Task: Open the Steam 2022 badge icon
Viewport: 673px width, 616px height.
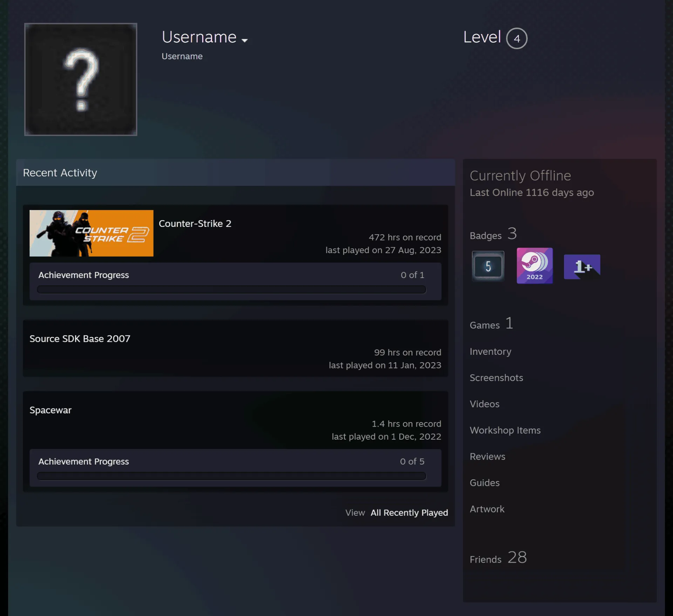Action: 535,266
